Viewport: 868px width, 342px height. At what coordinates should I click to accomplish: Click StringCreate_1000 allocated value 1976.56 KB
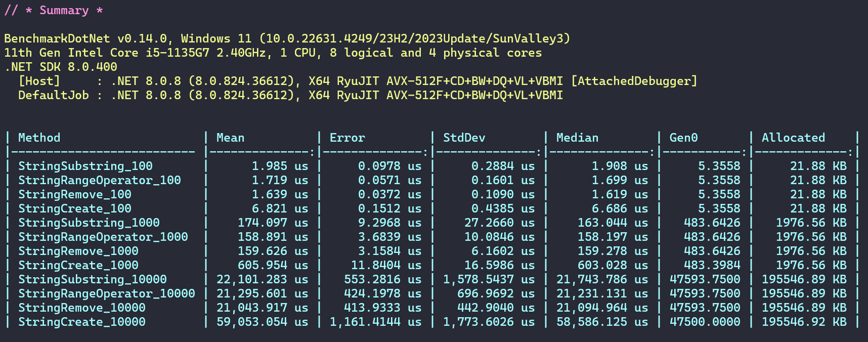pos(811,265)
